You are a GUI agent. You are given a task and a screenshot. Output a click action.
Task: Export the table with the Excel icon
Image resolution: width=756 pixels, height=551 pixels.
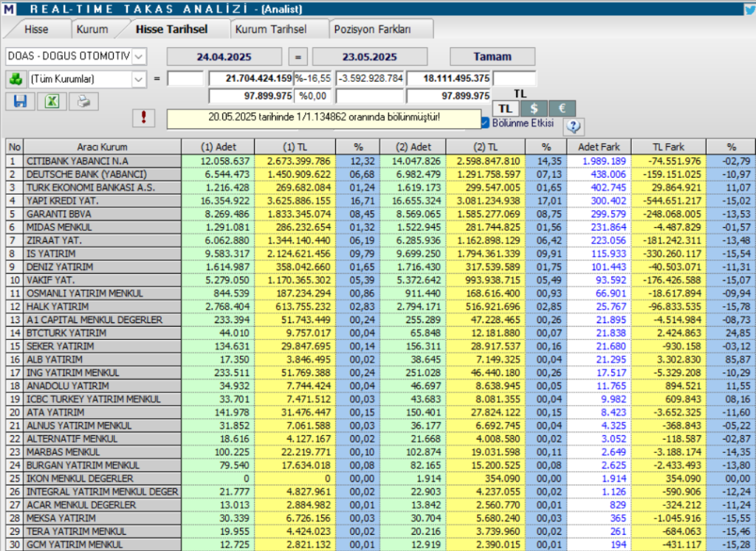52,102
